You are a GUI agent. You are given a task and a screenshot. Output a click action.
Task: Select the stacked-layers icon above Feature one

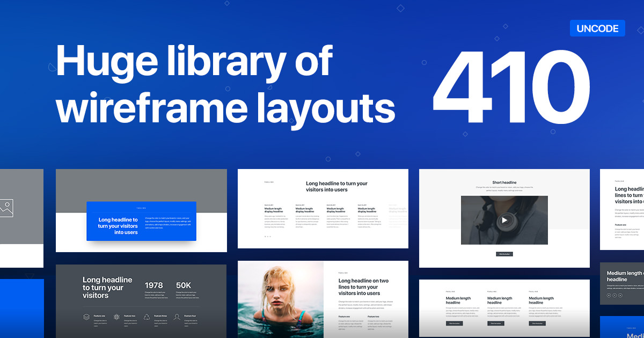tap(86, 317)
